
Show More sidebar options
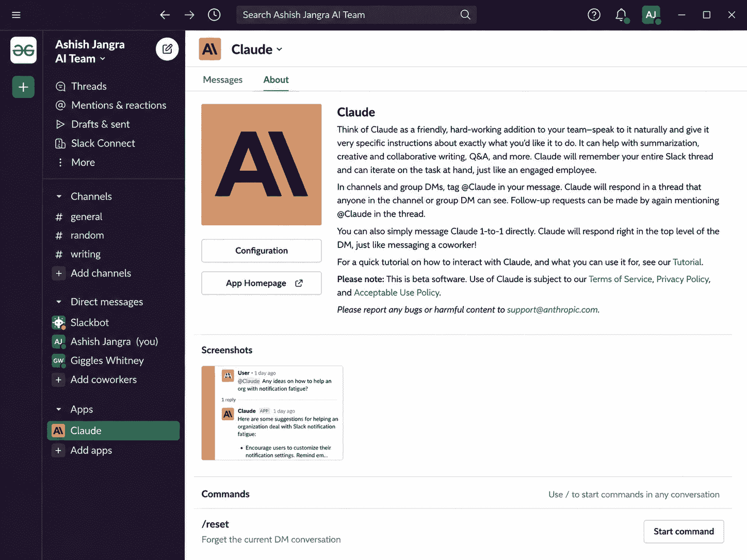pyautogui.click(x=75, y=162)
